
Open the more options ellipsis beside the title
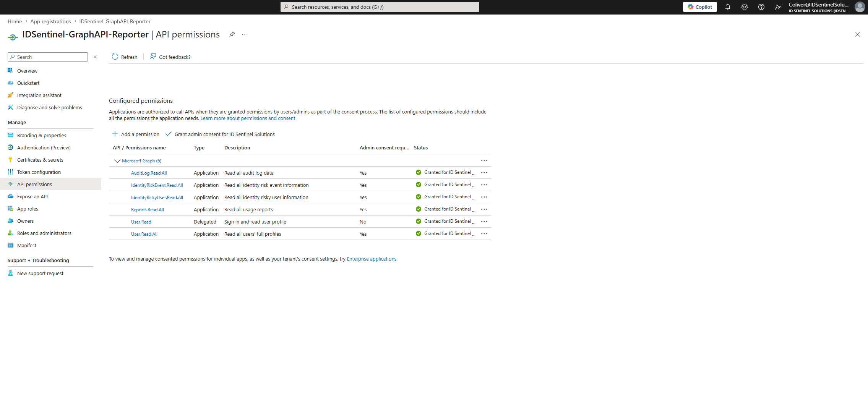coord(244,34)
